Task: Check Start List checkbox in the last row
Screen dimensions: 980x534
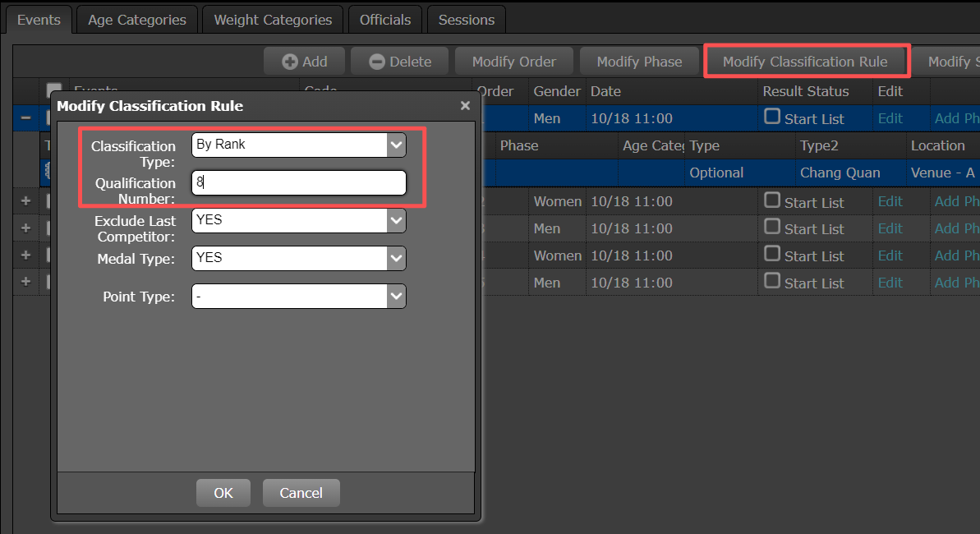Action: pyautogui.click(x=771, y=281)
